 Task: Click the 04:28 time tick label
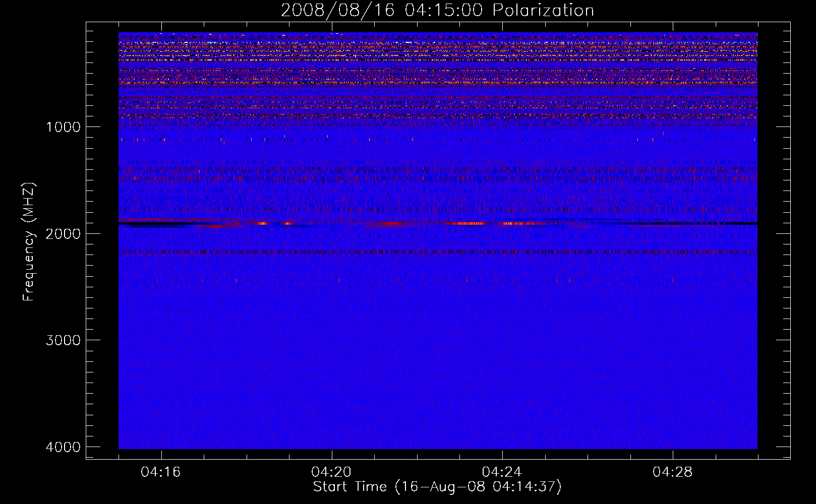point(672,472)
